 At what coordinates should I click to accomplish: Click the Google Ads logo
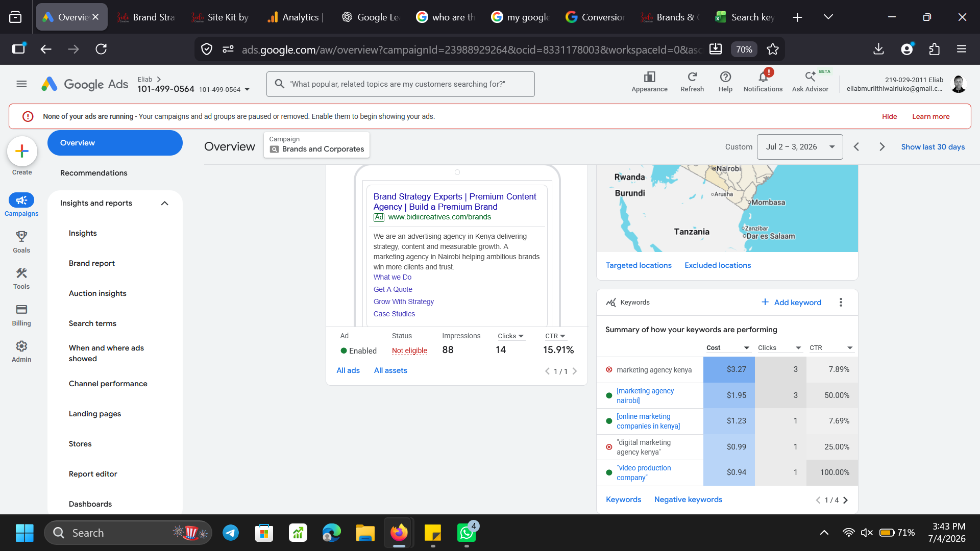point(85,84)
